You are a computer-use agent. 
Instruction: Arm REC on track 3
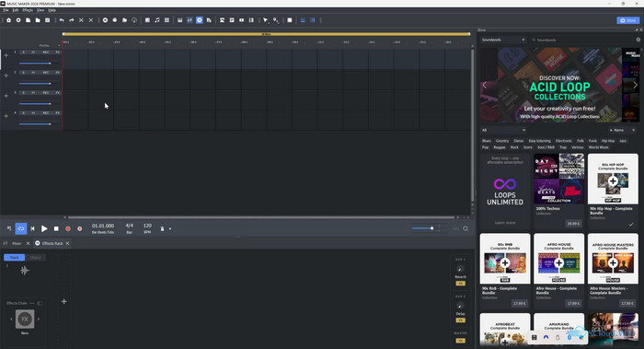(x=46, y=92)
